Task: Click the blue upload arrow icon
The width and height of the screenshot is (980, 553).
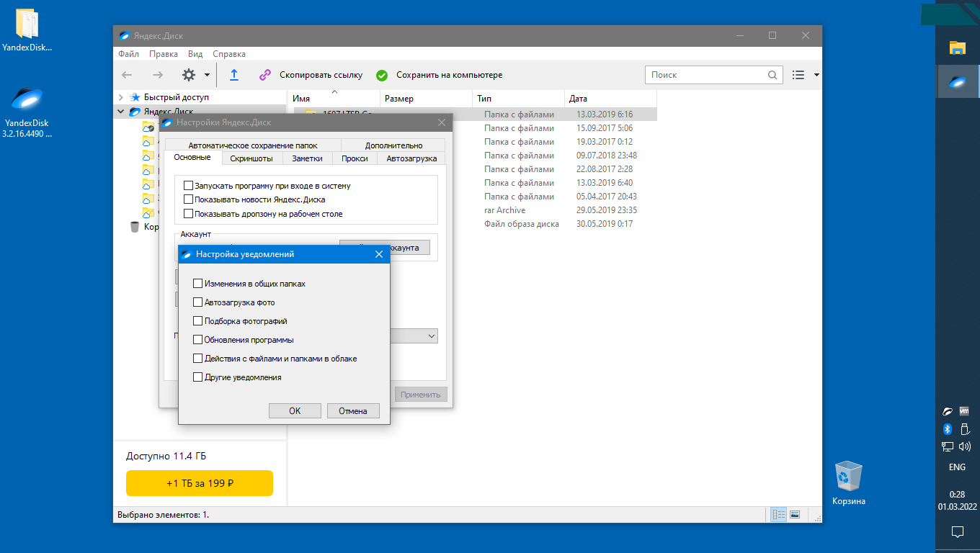Action: point(233,75)
